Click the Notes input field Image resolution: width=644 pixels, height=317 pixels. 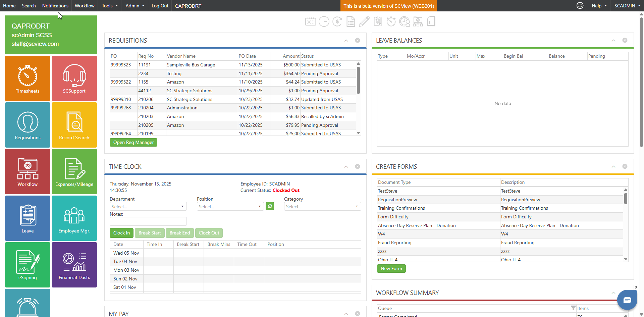point(148,221)
